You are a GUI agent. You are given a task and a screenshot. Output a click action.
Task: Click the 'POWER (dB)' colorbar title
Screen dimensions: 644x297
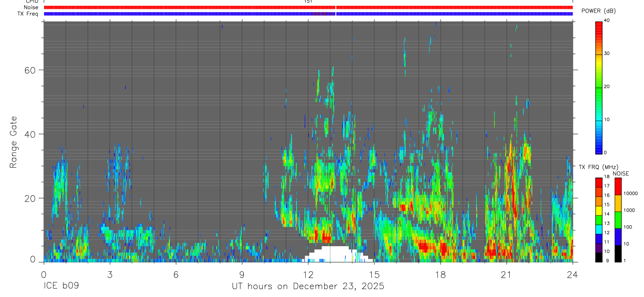coord(598,11)
